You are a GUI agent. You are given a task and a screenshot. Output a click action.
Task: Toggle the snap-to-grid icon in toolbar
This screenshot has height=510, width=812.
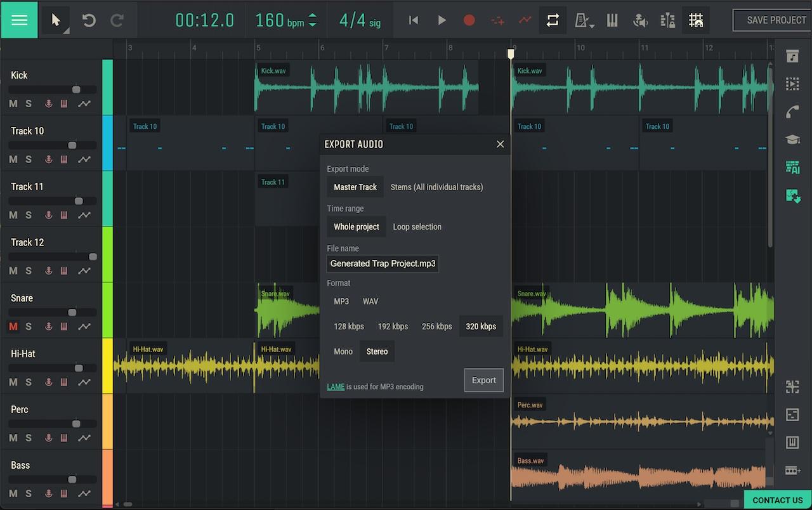696,20
